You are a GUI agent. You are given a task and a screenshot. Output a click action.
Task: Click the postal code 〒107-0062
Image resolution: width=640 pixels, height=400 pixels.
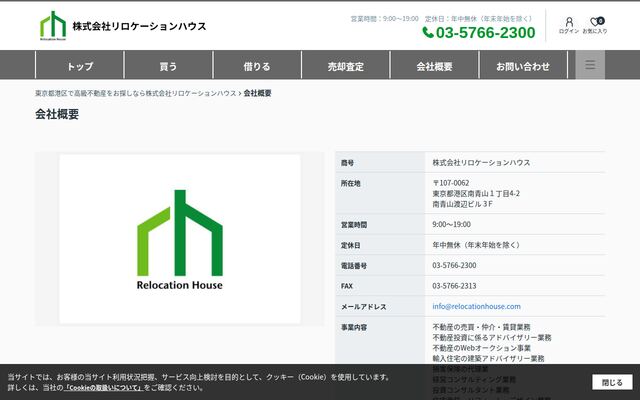pyautogui.click(x=451, y=183)
